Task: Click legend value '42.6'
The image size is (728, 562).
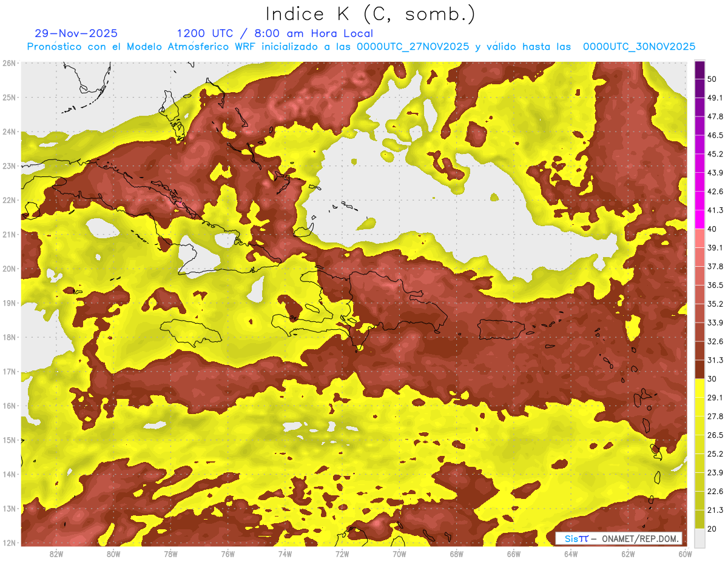Action: pos(715,192)
